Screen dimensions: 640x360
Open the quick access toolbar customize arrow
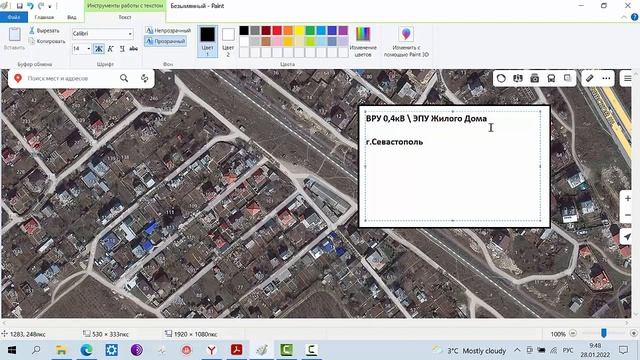coord(50,7)
